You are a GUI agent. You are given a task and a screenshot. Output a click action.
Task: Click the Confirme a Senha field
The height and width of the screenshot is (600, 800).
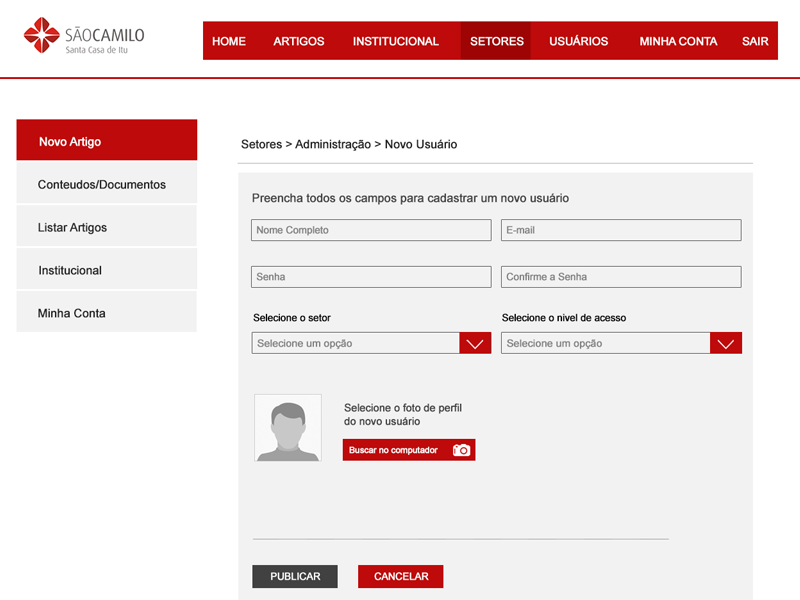pos(621,277)
